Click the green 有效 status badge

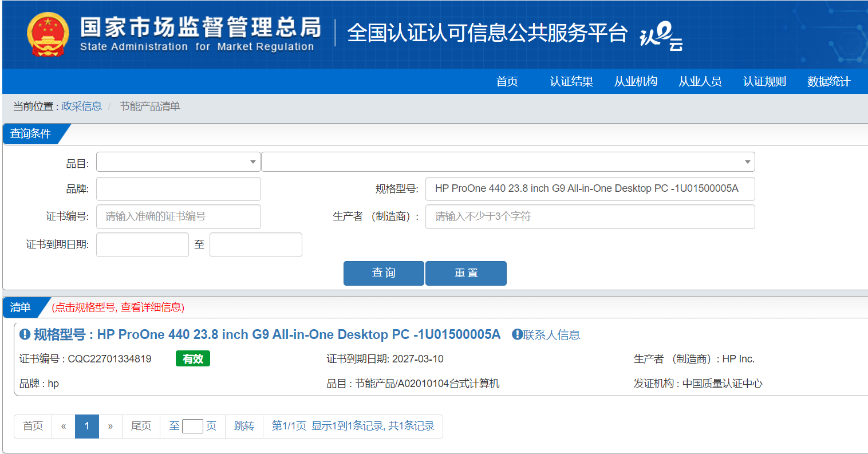(193, 358)
